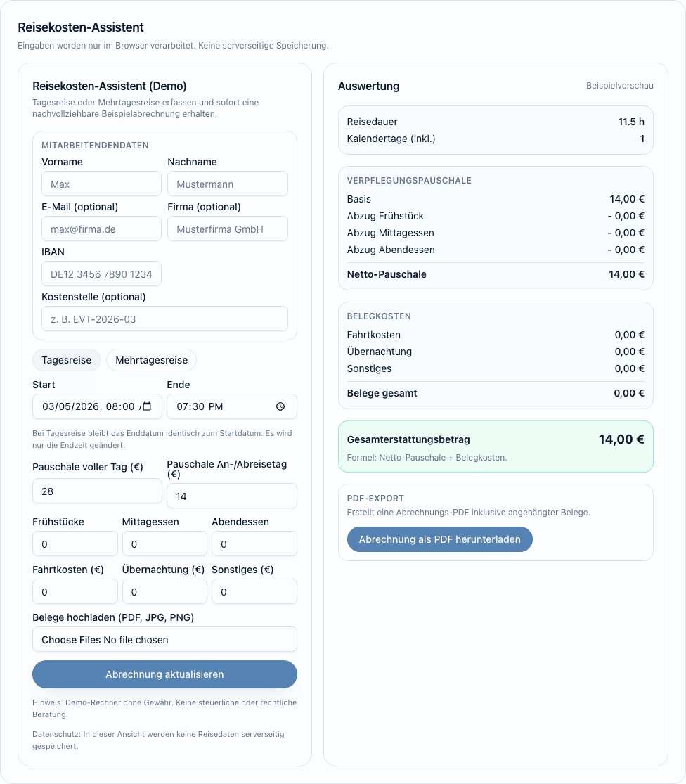Select the Mittagessen count field
Image resolution: width=686 pixels, height=784 pixels.
164,544
